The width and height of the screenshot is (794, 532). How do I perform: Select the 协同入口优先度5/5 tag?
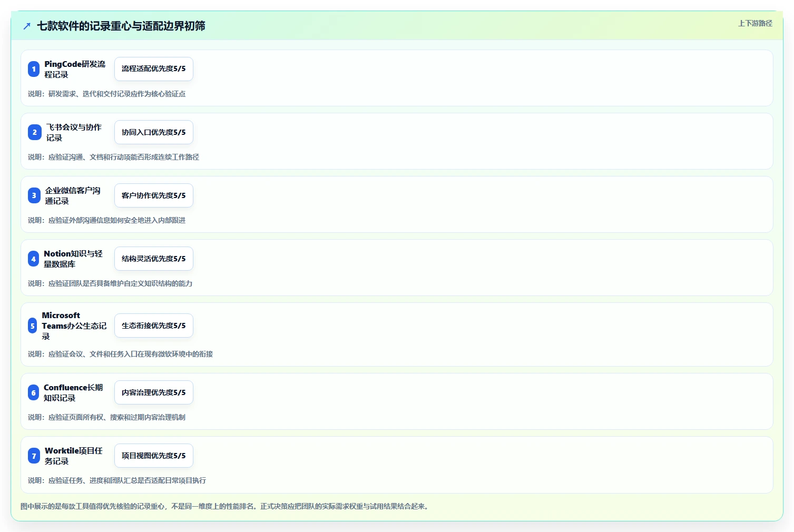pos(154,132)
